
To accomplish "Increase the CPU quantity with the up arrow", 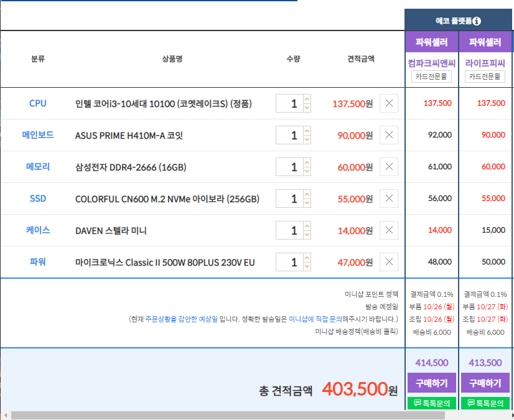I will coord(307,99).
